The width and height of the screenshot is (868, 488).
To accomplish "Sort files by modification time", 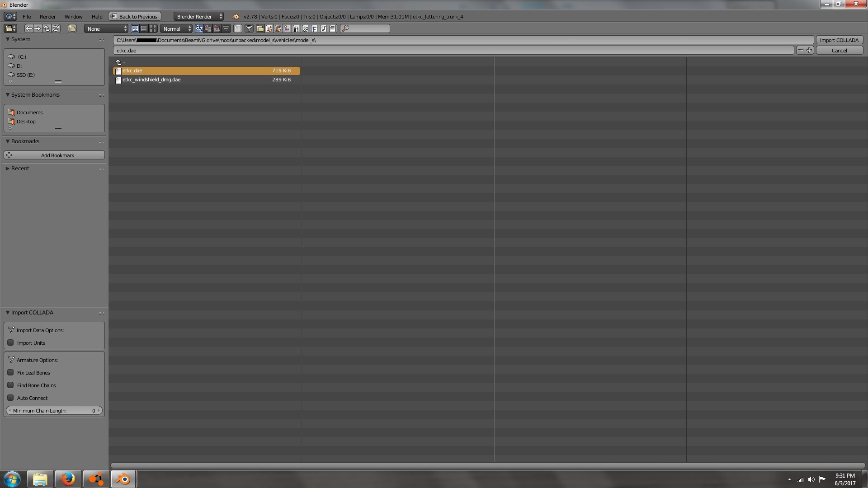I will click(x=217, y=28).
